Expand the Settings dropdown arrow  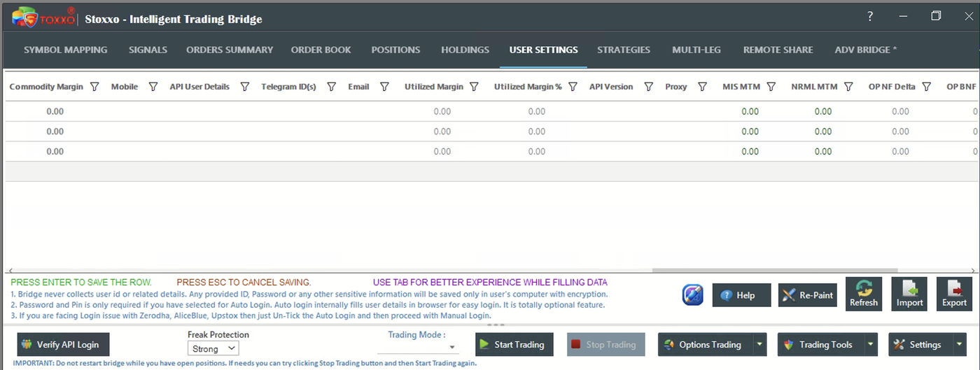click(958, 344)
